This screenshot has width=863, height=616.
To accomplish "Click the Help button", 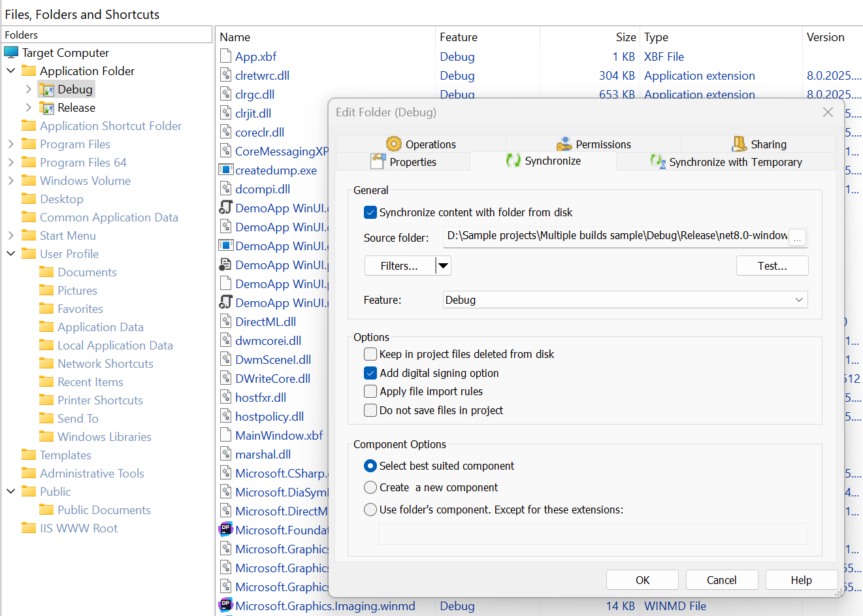I will click(x=802, y=580).
